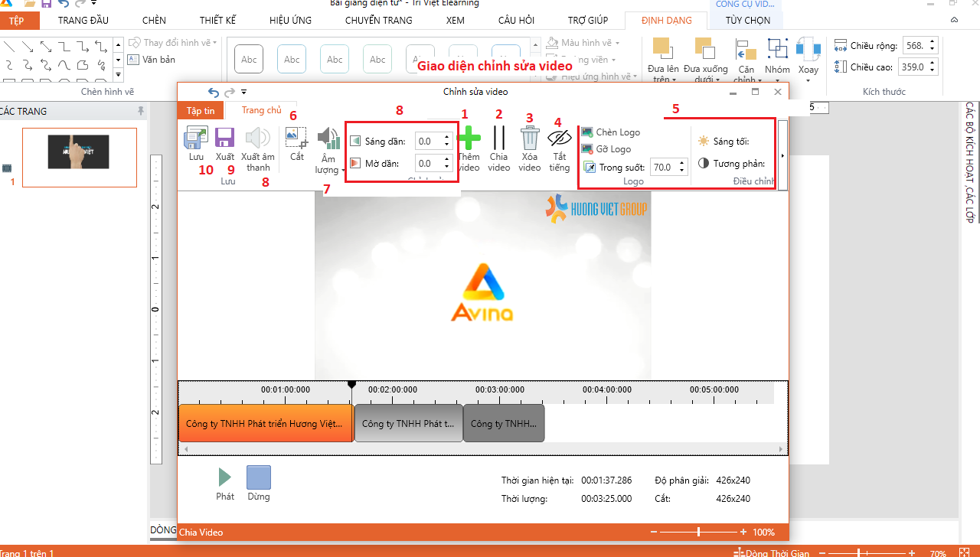Image resolution: width=980 pixels, height=557 pixels.
Task: Click the Chiều rộng width field
Action: pyautogui.click(x=920, y=46)
